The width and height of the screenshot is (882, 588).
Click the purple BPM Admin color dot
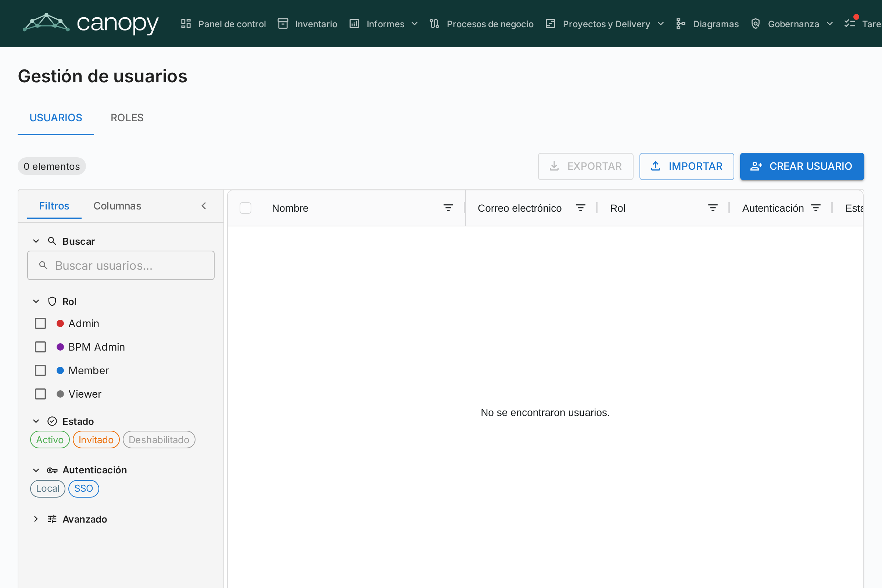[60, 347]
